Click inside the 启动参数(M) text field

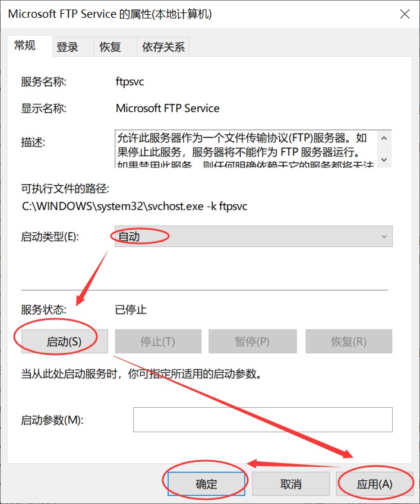click(x=263, y=420)
